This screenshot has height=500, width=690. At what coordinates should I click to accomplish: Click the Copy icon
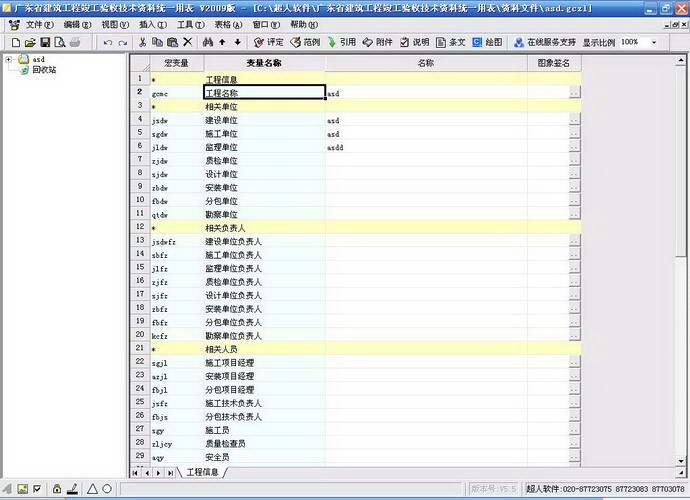[157, 42]
